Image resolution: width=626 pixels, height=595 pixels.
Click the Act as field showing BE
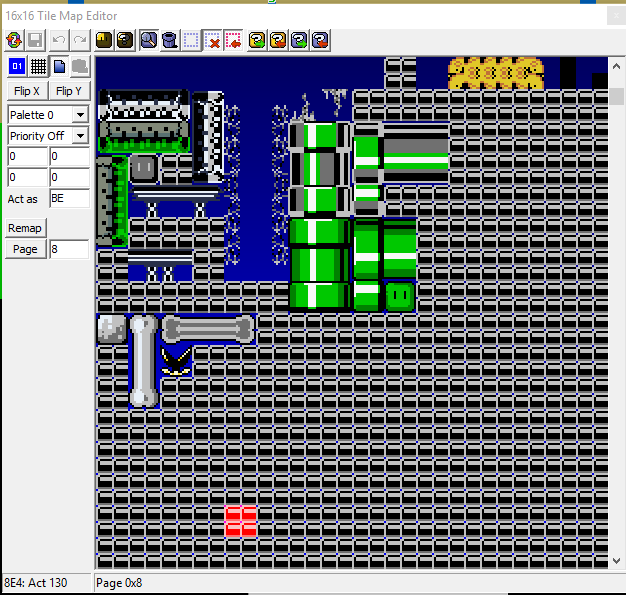(x=69, y=198)
